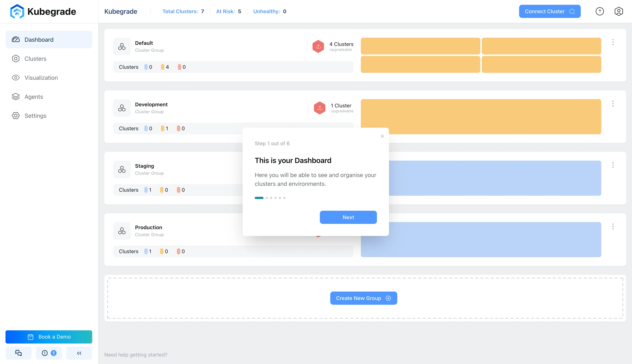Open the help question mark icon
Screen dimensions: 632x364
(599, 11)
